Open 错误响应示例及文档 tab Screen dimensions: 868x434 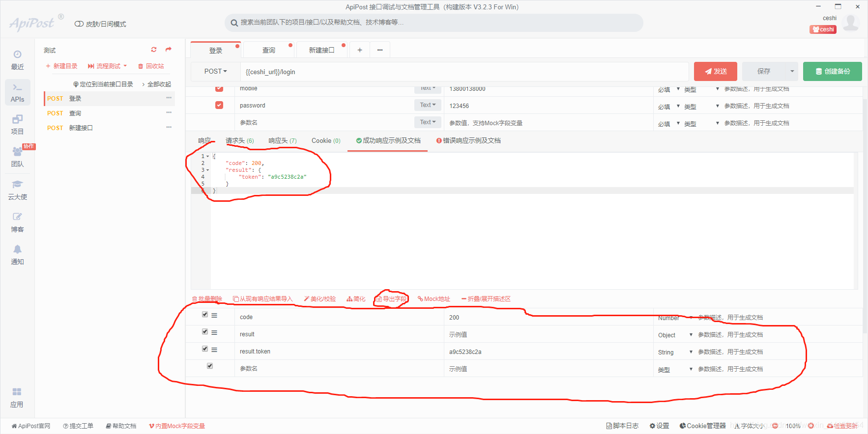(468, 140)
